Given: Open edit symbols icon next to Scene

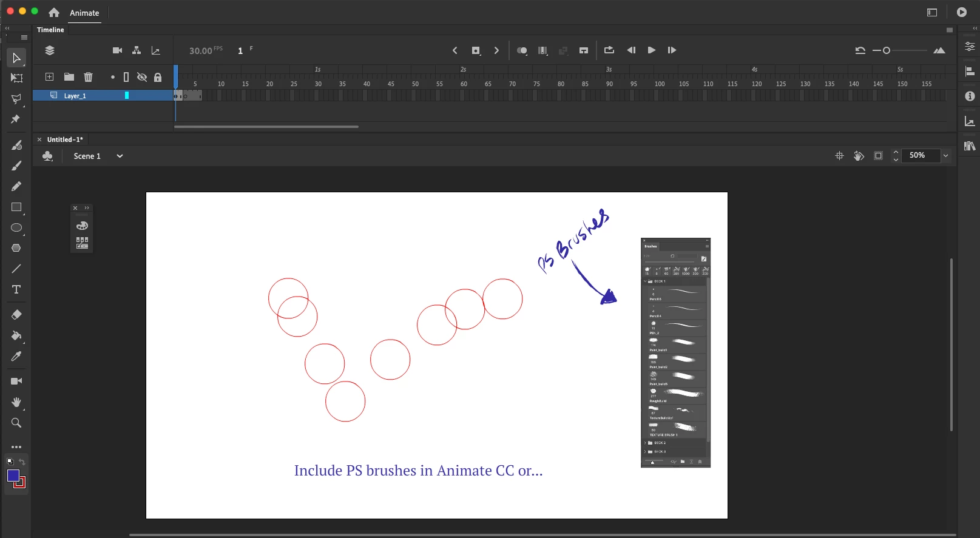Looking at the screenshot, I should point(47,156).
